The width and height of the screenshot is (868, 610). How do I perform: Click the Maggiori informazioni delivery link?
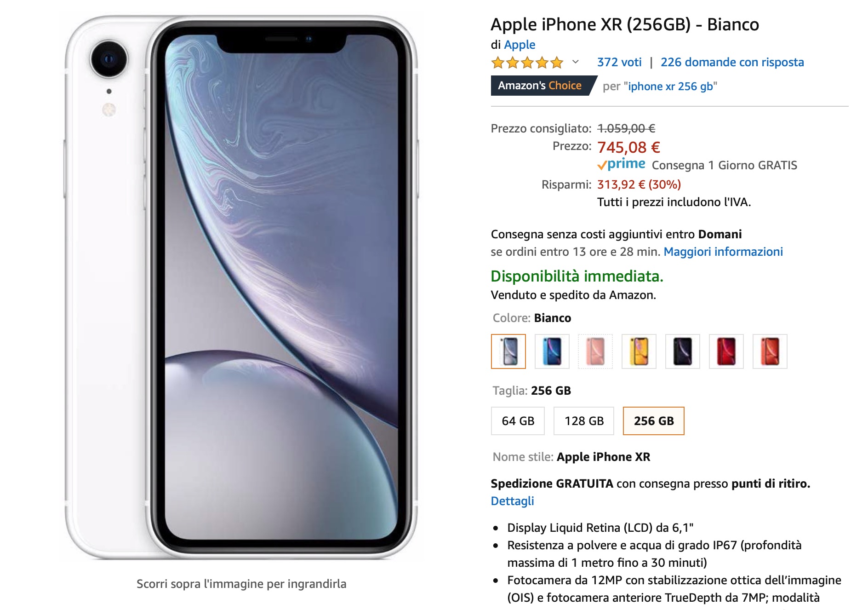click(723, 252)
